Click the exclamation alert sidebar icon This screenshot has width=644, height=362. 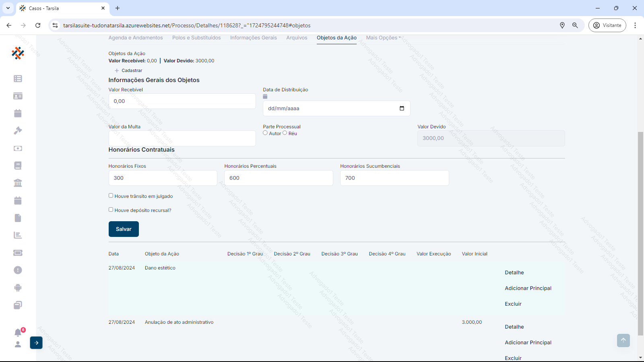click(x=18, y=270)
